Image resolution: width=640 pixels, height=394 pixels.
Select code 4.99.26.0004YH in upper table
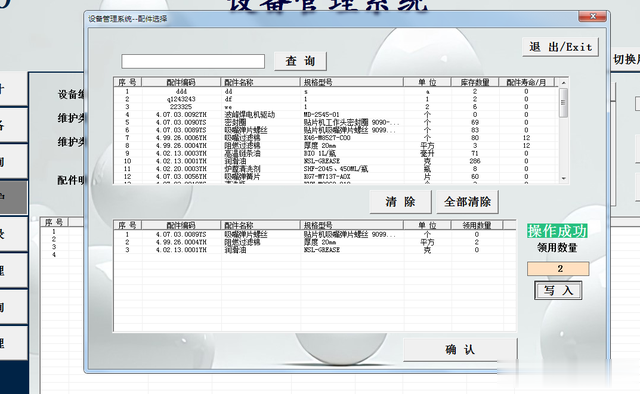[181, 146]
